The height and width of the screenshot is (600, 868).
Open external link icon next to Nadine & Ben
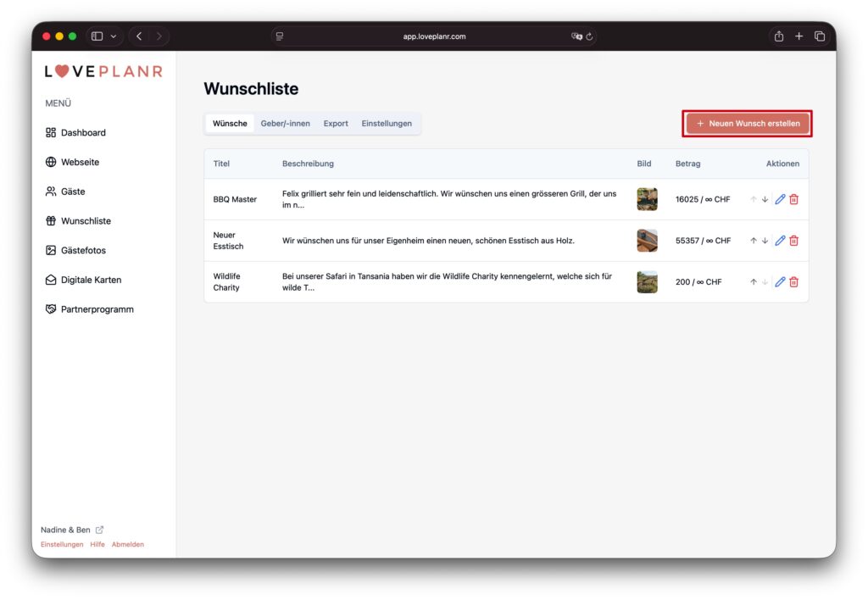click(x=100, y=530)
